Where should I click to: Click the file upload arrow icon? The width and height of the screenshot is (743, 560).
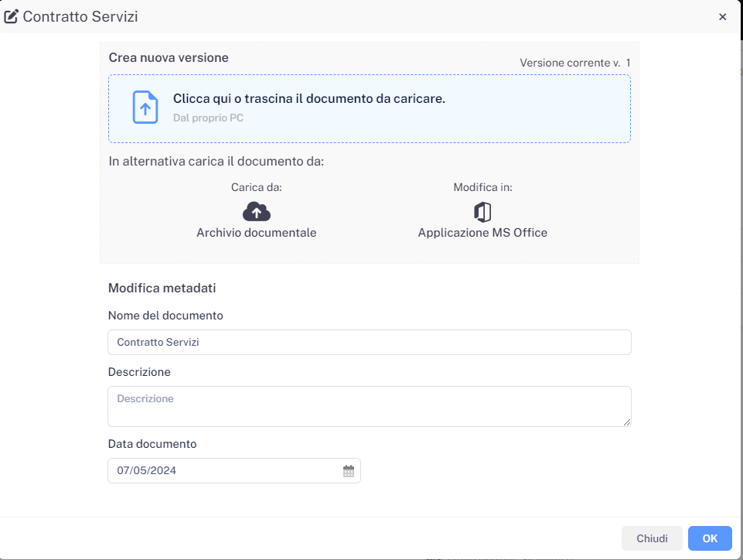click(x=145, y=108)
